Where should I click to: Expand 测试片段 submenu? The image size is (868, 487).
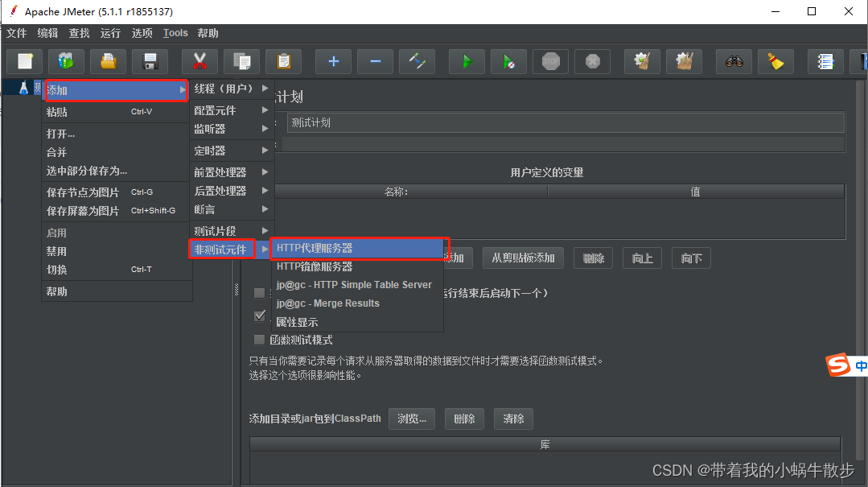232,231
